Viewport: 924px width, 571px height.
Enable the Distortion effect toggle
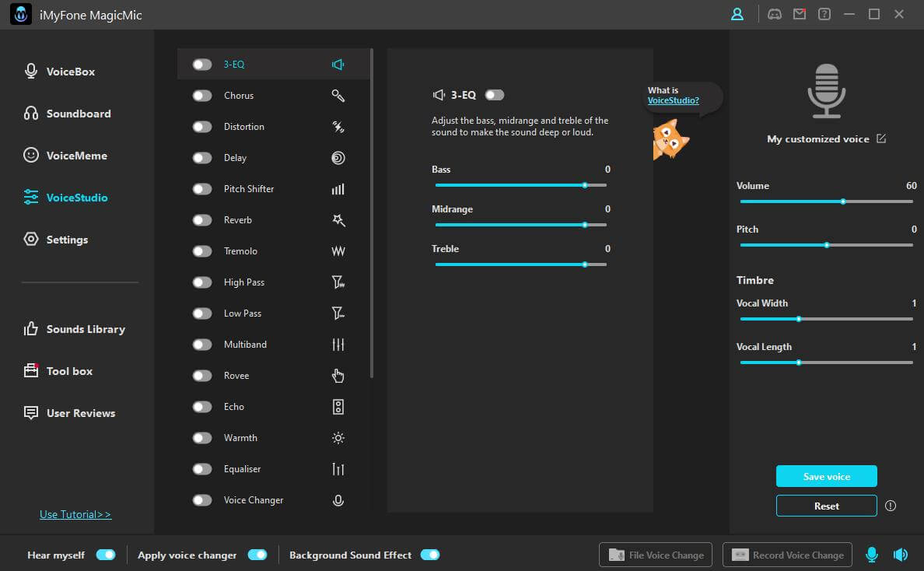click(202, 127)
